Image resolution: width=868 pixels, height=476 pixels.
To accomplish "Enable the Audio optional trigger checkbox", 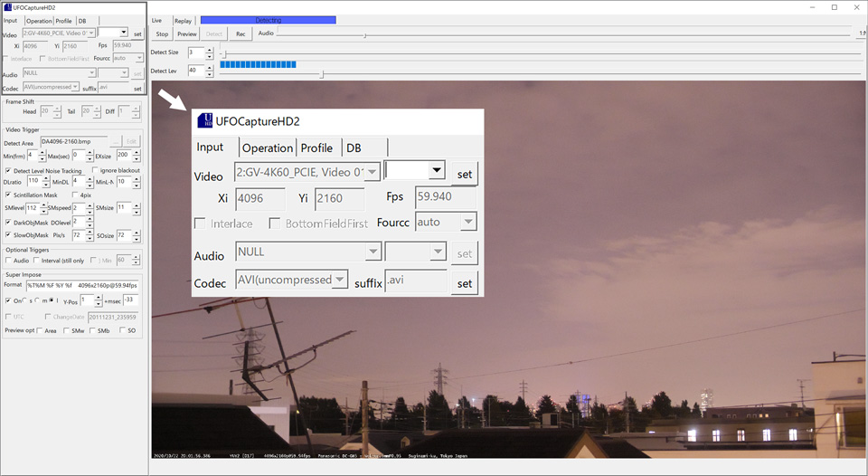I will coord(8,261).
